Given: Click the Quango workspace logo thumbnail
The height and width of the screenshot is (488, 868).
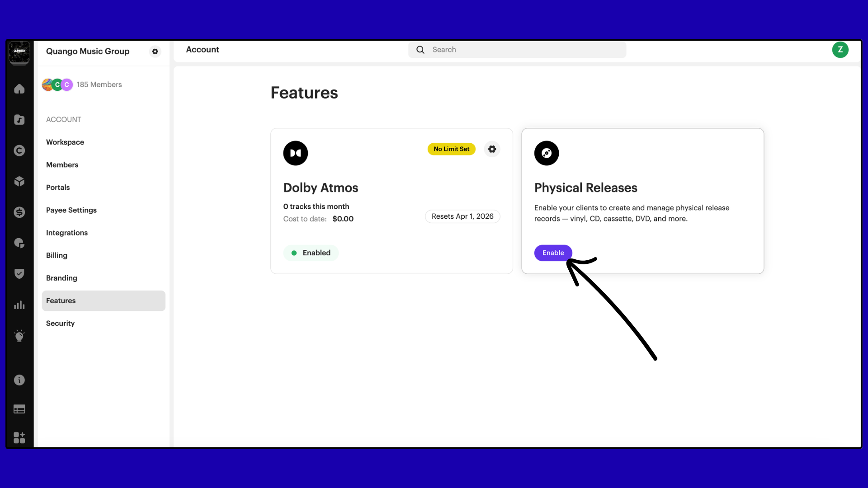Looking at the screenshot, I should click(x=19, y=52).
